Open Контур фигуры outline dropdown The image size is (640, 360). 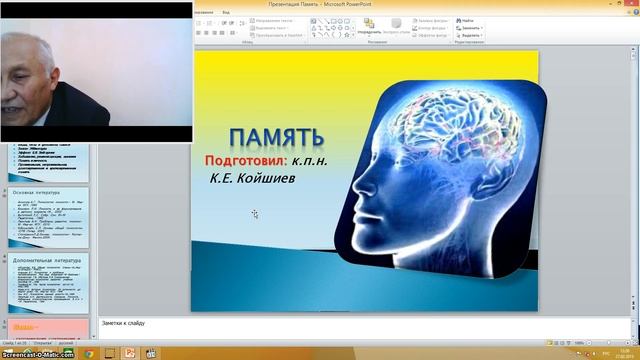(431, 28)
